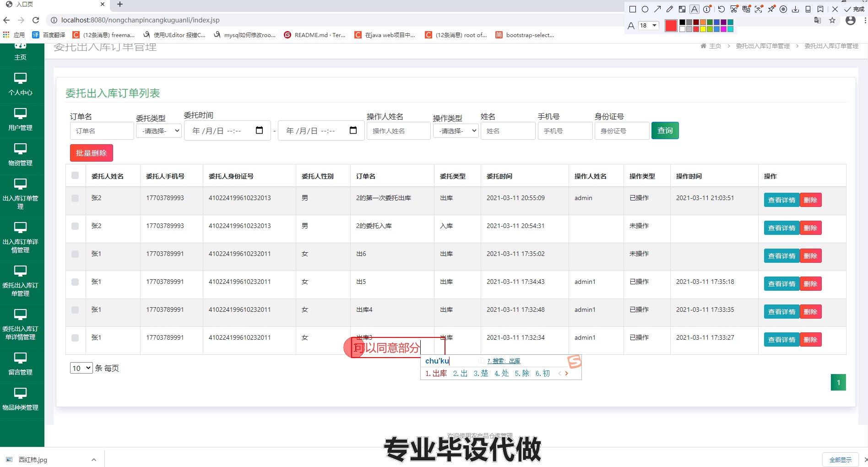Check the row timed 17:32:34
Screen dimensions: 868x467
(75, 338)
